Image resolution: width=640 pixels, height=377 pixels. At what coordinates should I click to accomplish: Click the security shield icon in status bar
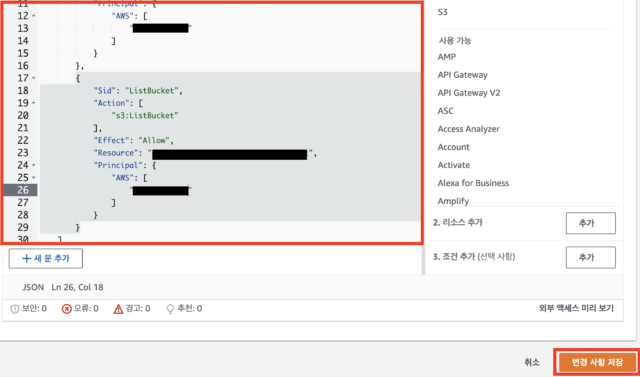[x=14, y=309]
